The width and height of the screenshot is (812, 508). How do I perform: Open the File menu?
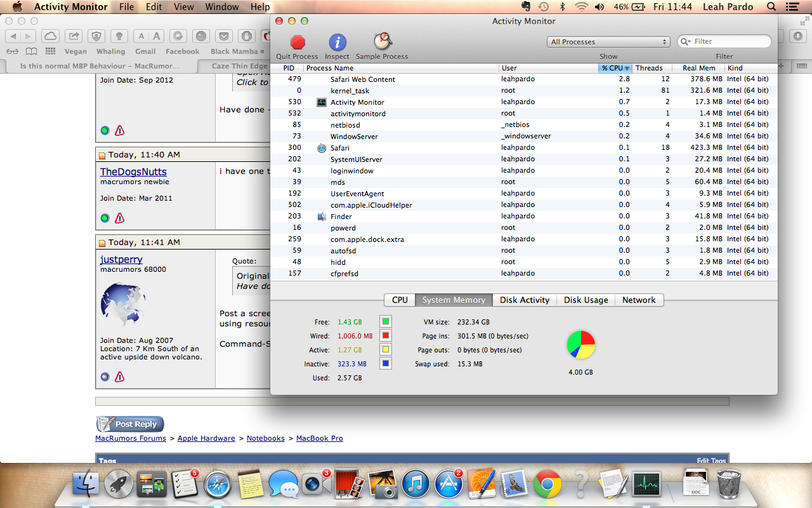127,7
